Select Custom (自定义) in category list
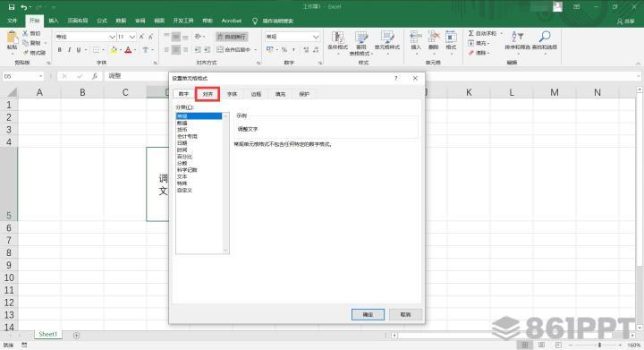Screen dimensions: 644x350 [x=199, y=190]
